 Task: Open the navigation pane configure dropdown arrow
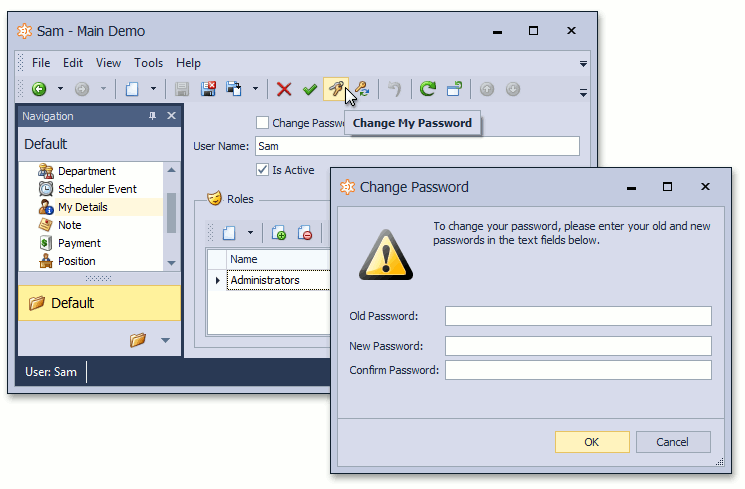click(165, 340)
